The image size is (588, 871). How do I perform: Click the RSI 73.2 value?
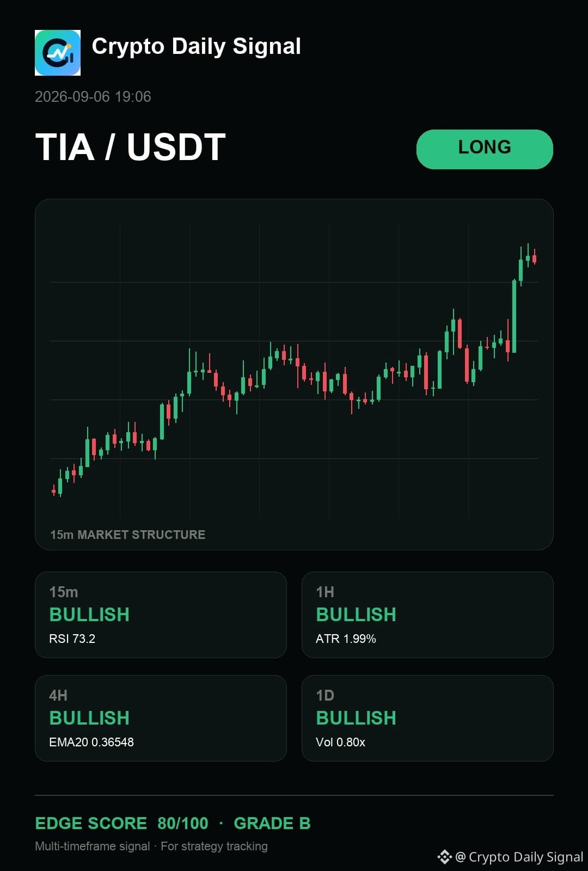tap(72, 639)
